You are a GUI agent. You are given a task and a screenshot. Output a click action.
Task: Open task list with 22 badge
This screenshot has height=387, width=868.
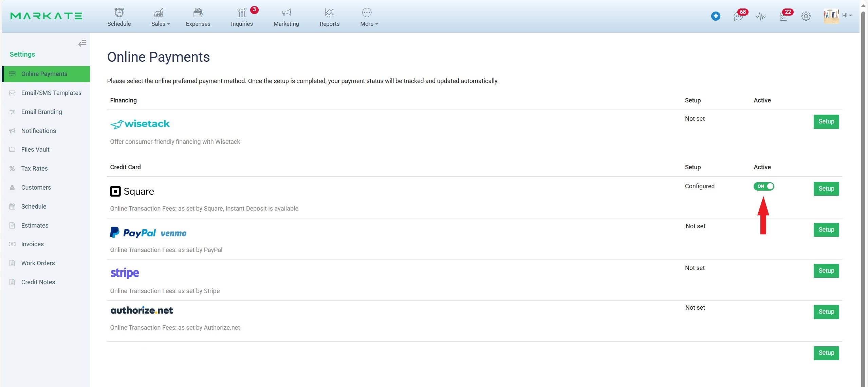[783, 16]
